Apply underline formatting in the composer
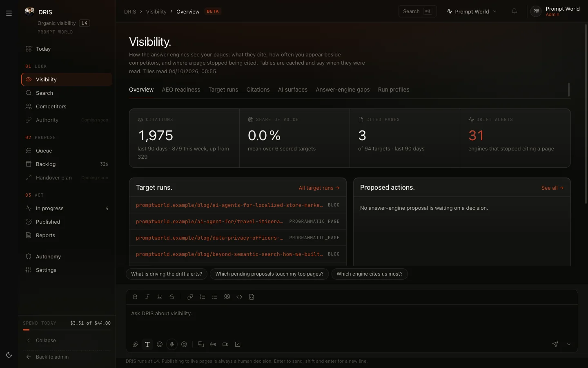This screenshot has height=368, width=588. [x=160, y=297]
